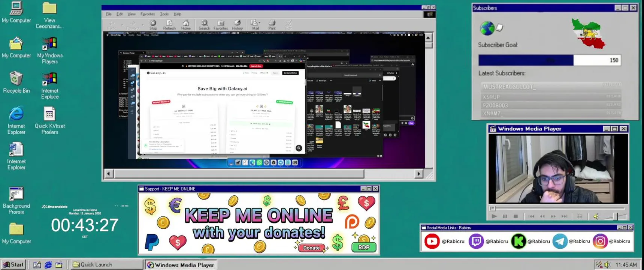Click the Internet Explorer quick launch icon in taskbar

click(x=48, y=265)
